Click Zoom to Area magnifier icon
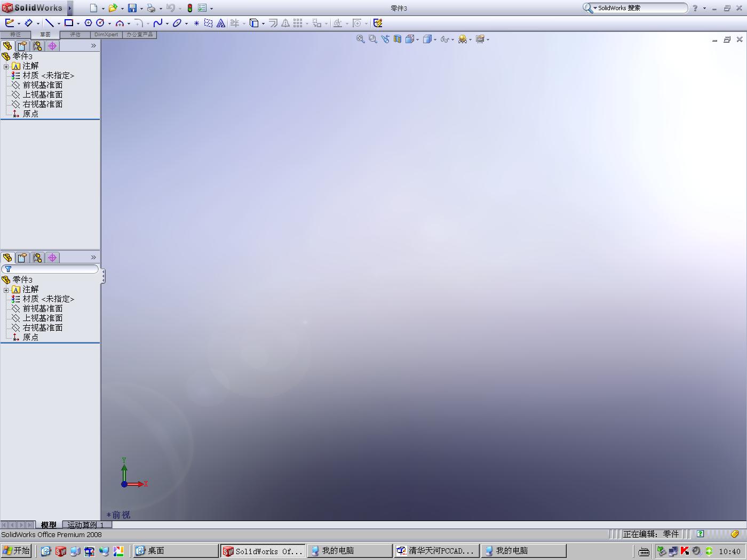This screenshot has width=747, height=560. pyautogui.click(x=372, y=39)
